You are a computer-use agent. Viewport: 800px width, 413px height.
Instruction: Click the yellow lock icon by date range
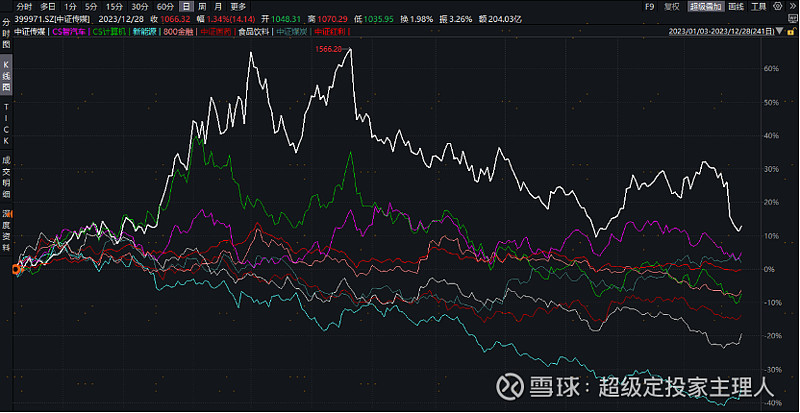[x=792, y=31]
